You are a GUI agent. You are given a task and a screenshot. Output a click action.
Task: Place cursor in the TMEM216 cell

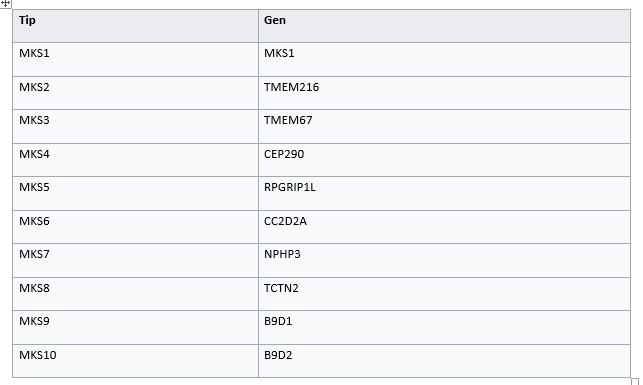point(444,93)
